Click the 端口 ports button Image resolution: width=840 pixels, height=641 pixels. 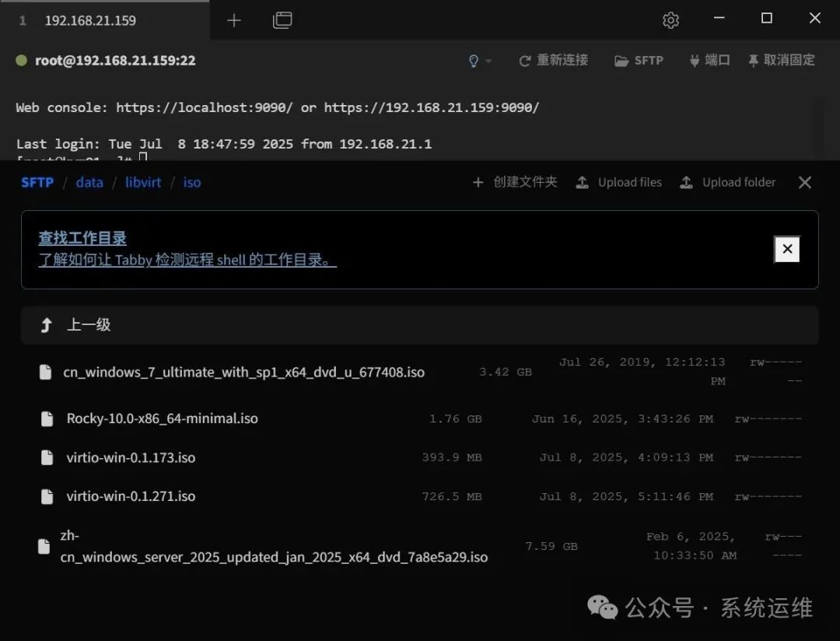click(x=709, y=61)
